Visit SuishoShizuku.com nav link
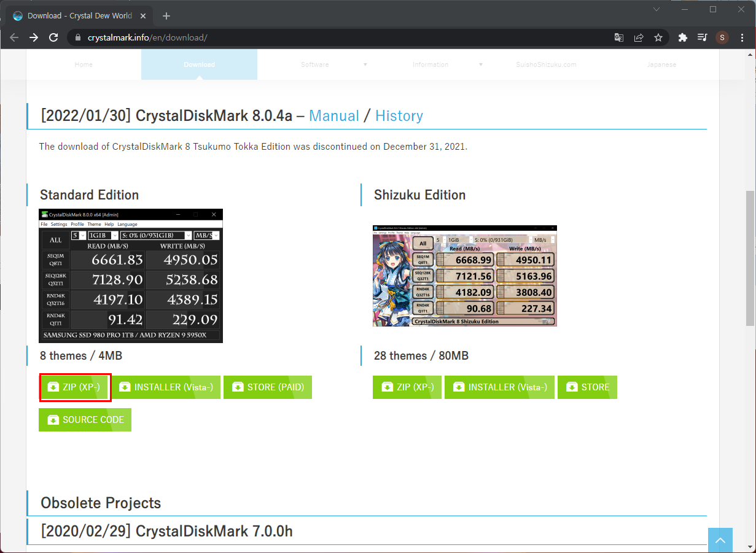 [546, 64]
